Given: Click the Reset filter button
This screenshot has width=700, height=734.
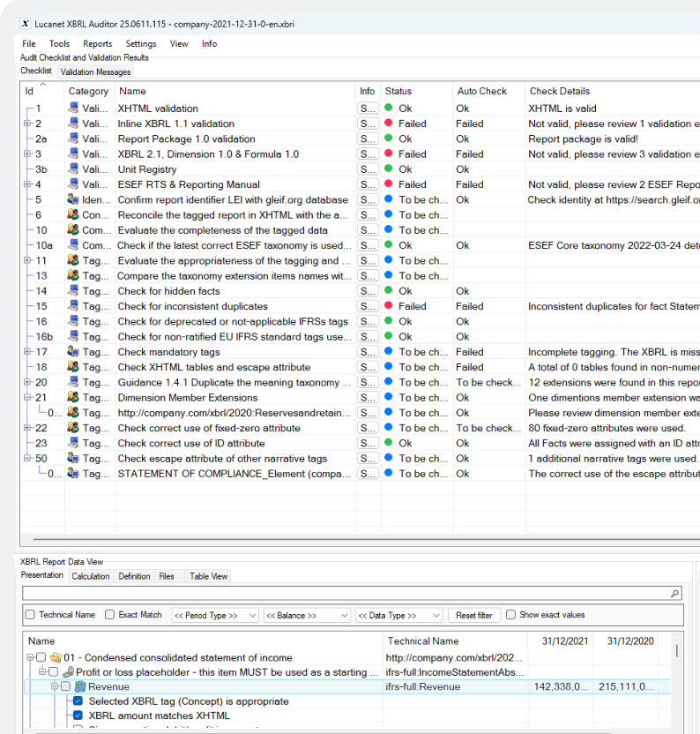Looking at the screenshot, I should click(x=475, y=615).
